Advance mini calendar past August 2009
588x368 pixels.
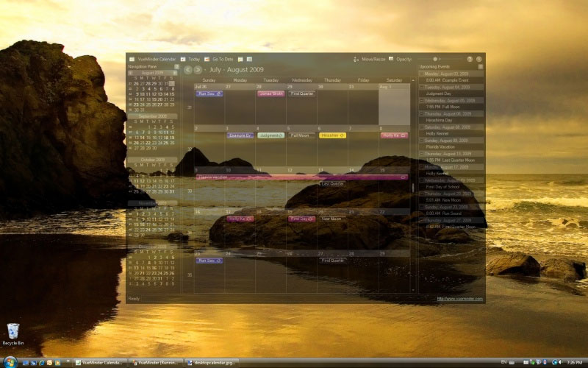point(174,73)
